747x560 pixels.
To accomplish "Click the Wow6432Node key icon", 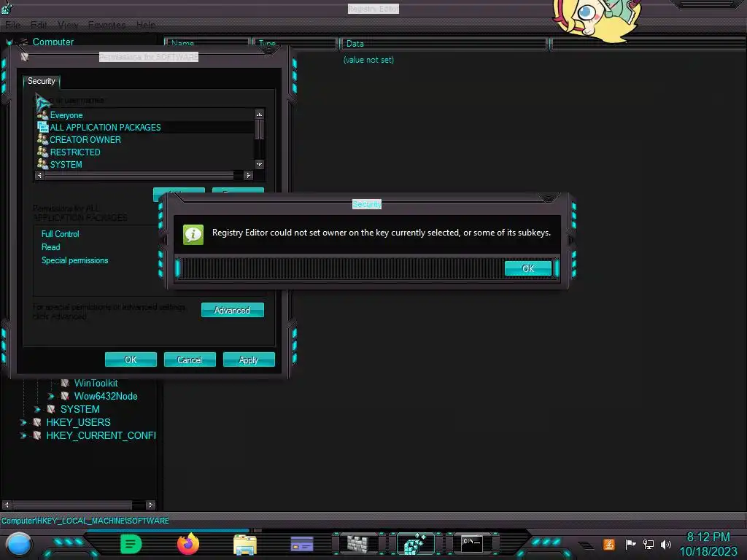I will coord(65,396).
